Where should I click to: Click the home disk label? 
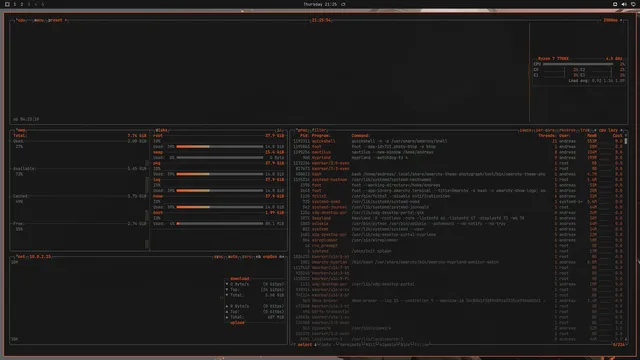pos(158,196)
